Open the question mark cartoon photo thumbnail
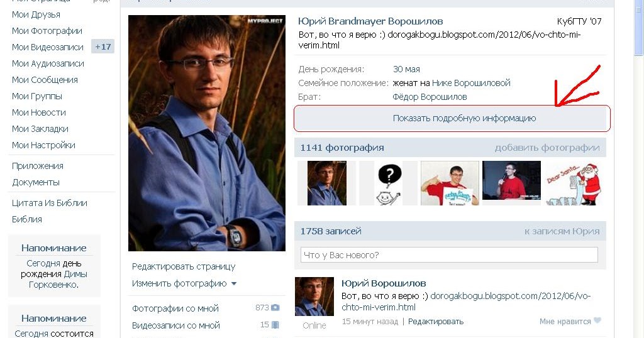The image size is (644, 338). pos(389,183)
